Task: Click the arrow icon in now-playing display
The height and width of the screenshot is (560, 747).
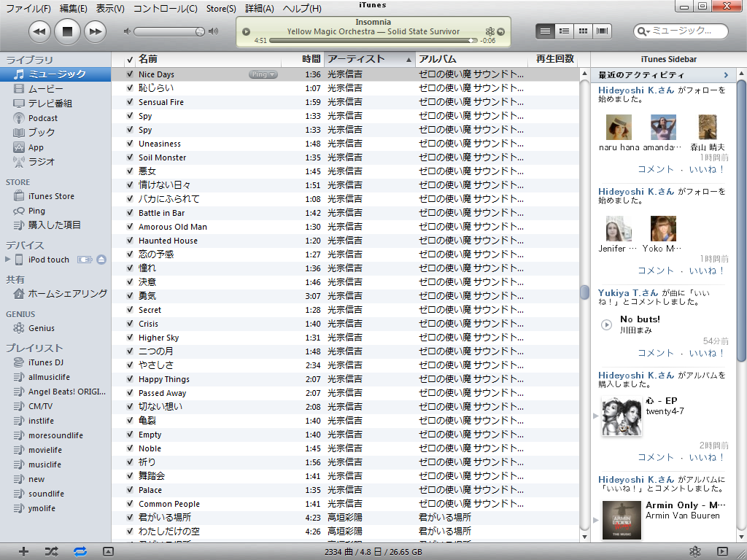Action: [x=500, y=32]
